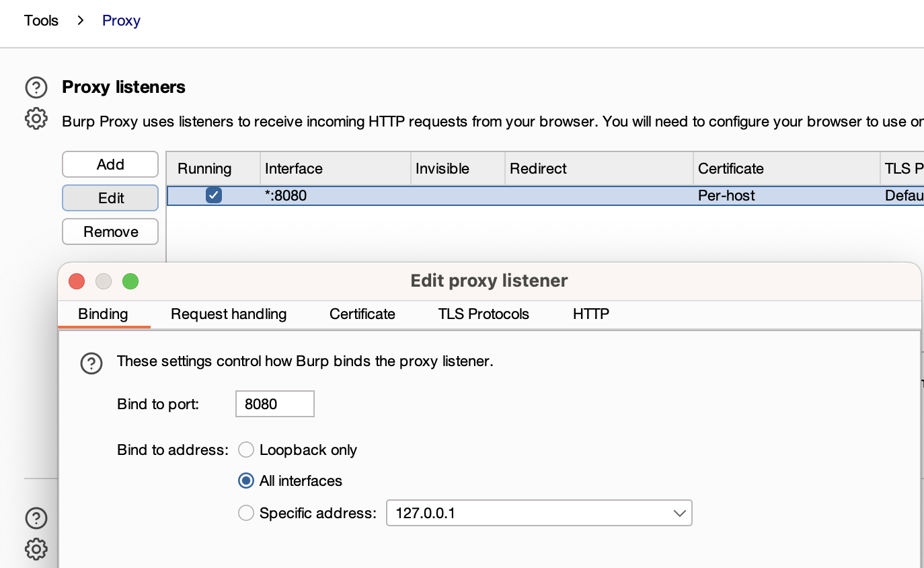
Task: Close the Edit proxy listener dialog
Action: coord(77,281)
